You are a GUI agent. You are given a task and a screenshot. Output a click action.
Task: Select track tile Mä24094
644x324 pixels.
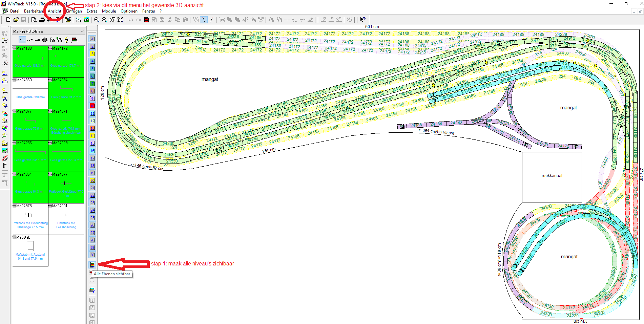(x=66, y=93)
